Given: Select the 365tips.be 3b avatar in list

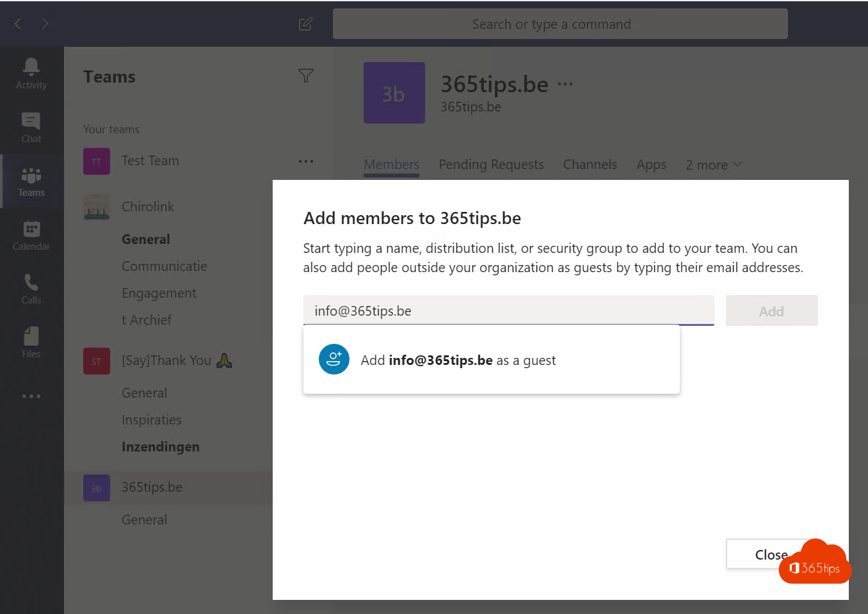Looking at the screenshot, I should 97,488.
